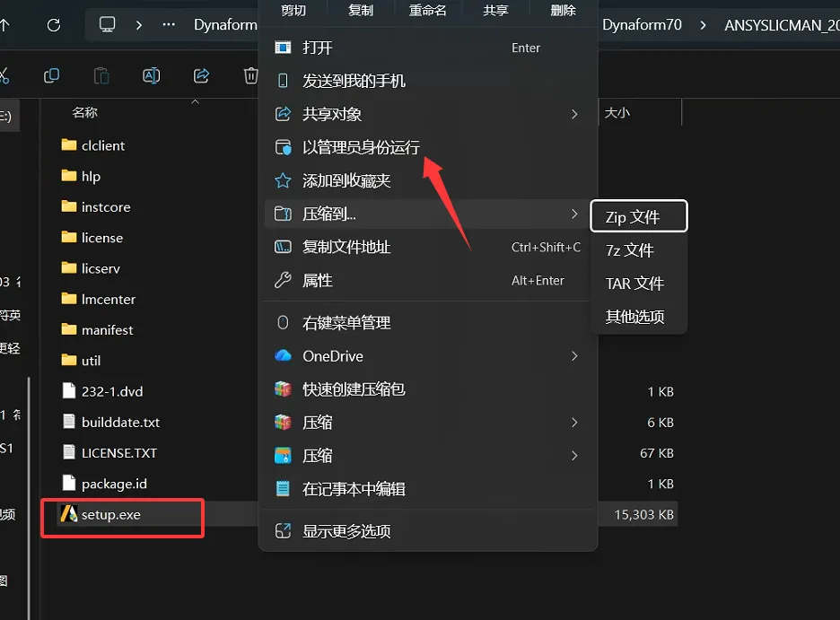Screen dimensions: 840x620
Task: Click the builddate.txt document icon
Action: [x=69, y=422]
